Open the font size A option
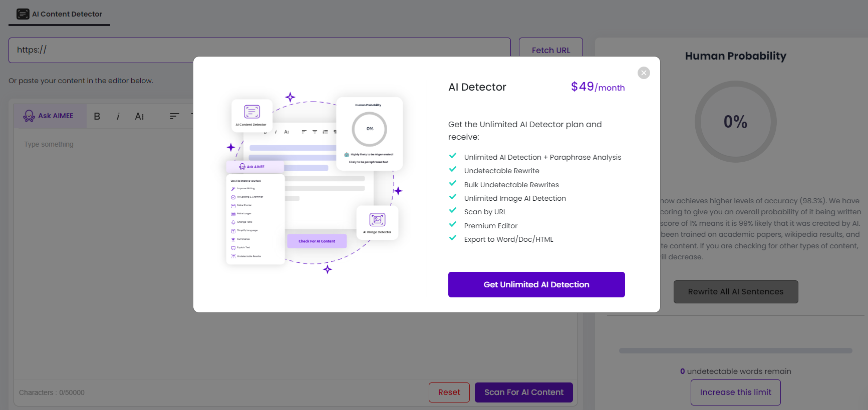The image size is (868, 410). [139, 116]
